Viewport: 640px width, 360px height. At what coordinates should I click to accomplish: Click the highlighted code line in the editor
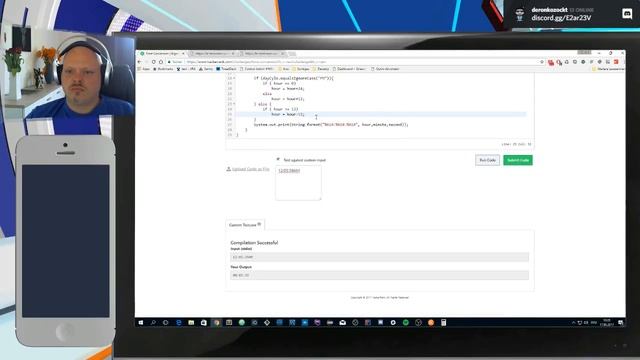tap(380, 114)
